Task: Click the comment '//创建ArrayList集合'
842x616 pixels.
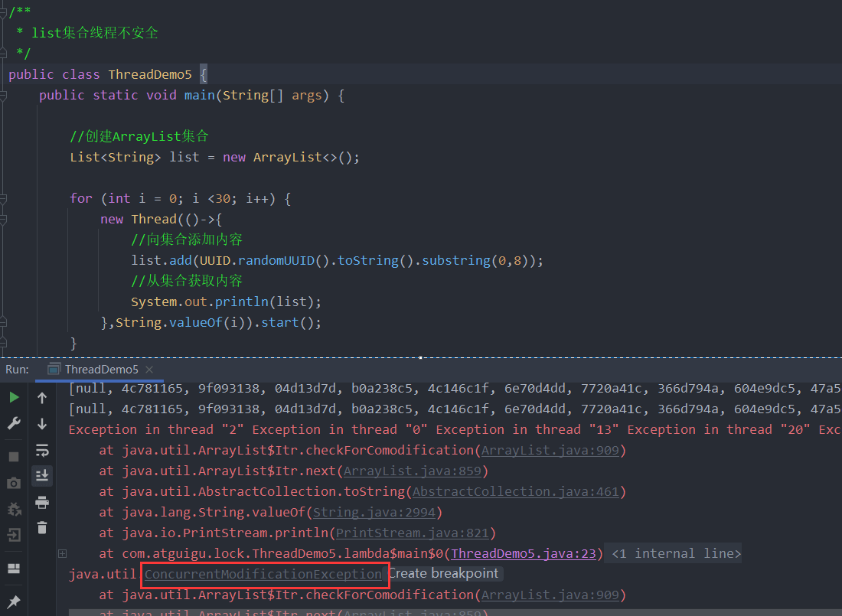Action: [139, 136]
